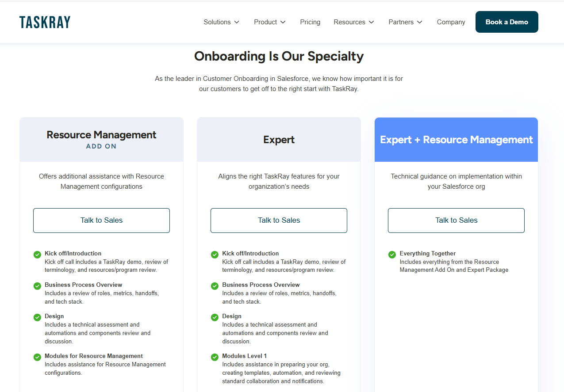The width and height of the screenshot is (564, 392).
Task: Click the Everything Together feature title
Action: (x=427, y=253)
